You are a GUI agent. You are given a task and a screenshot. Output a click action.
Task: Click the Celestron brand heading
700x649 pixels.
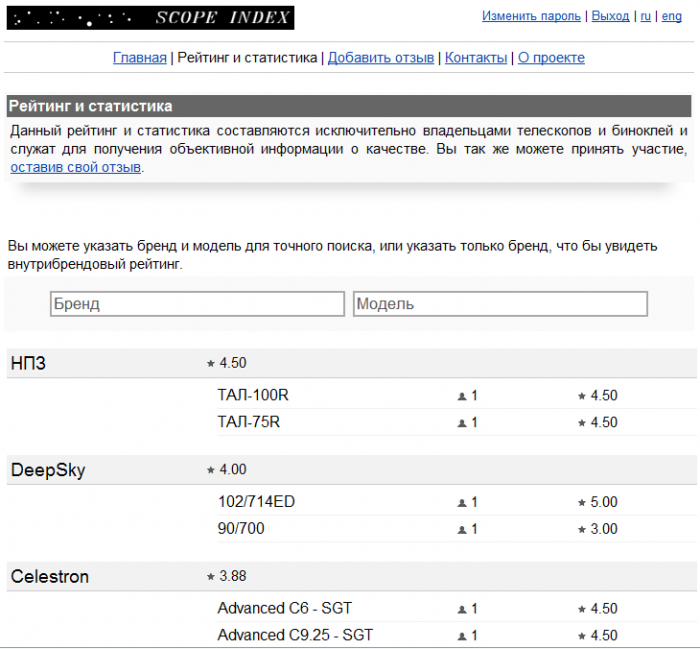50,577
